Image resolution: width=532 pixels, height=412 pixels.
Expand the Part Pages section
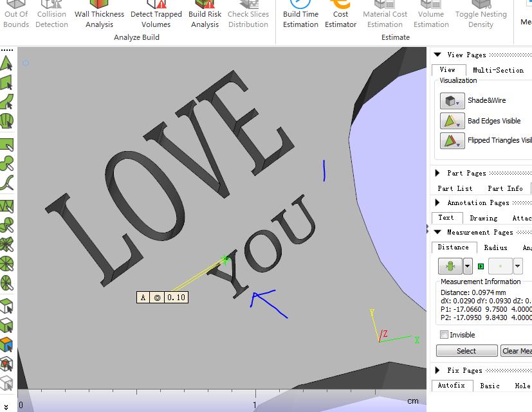point(437,173)
